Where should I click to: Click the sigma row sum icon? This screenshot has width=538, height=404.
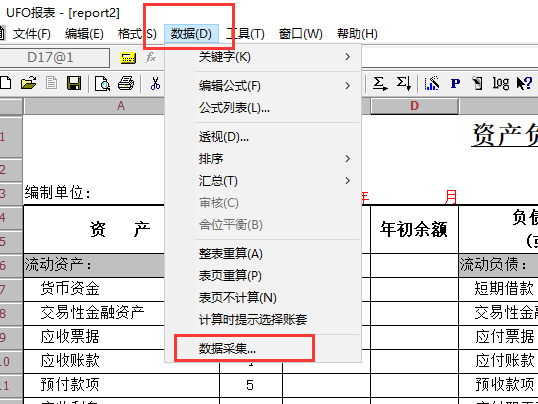(x=380, y=83)
